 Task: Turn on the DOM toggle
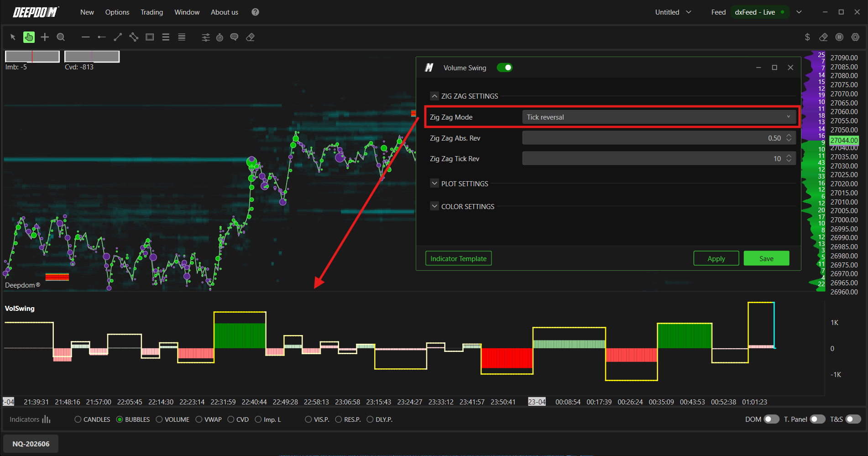772,419
